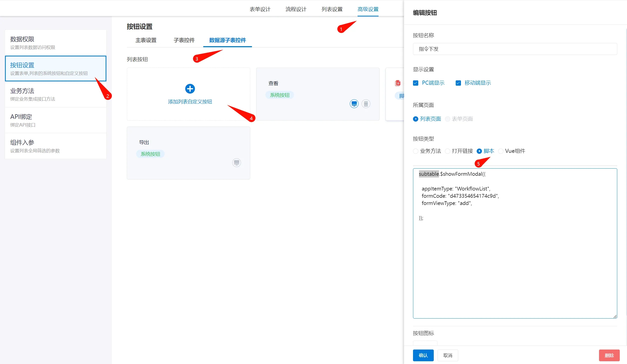This screenshot has height=364, width=627.
Task: Click the blue plus add button icon
Action: [190, 89]
